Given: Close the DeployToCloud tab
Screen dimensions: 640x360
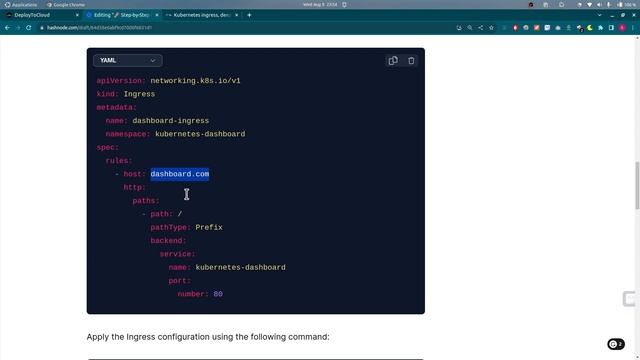Looking at the screenshot, I should click(x=77, y=15).
